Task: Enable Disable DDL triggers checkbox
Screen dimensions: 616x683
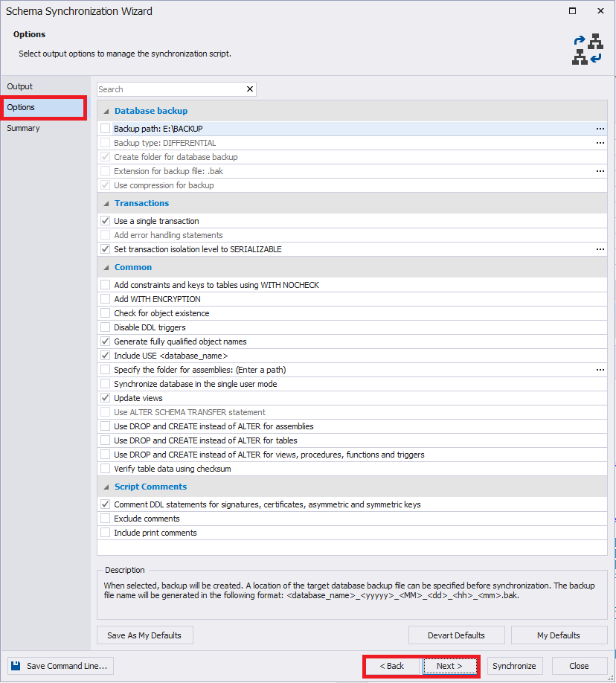Action: pos(105,327)
